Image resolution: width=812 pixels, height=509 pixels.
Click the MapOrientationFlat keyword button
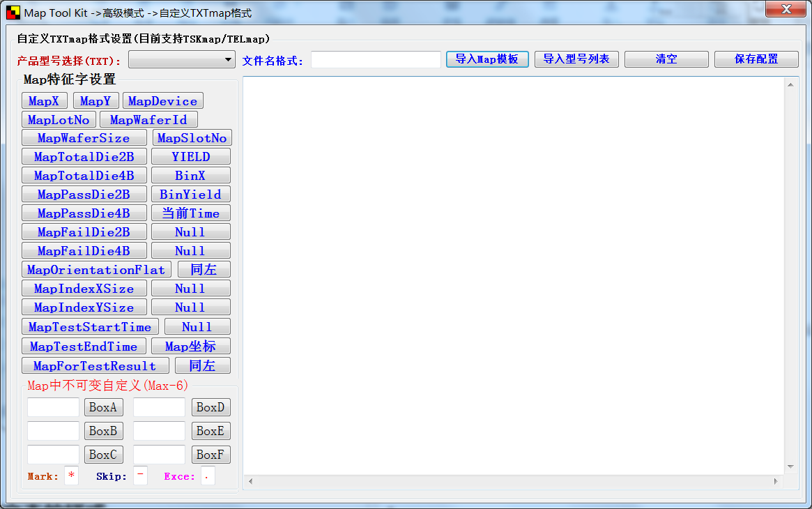tap(96, 269)
